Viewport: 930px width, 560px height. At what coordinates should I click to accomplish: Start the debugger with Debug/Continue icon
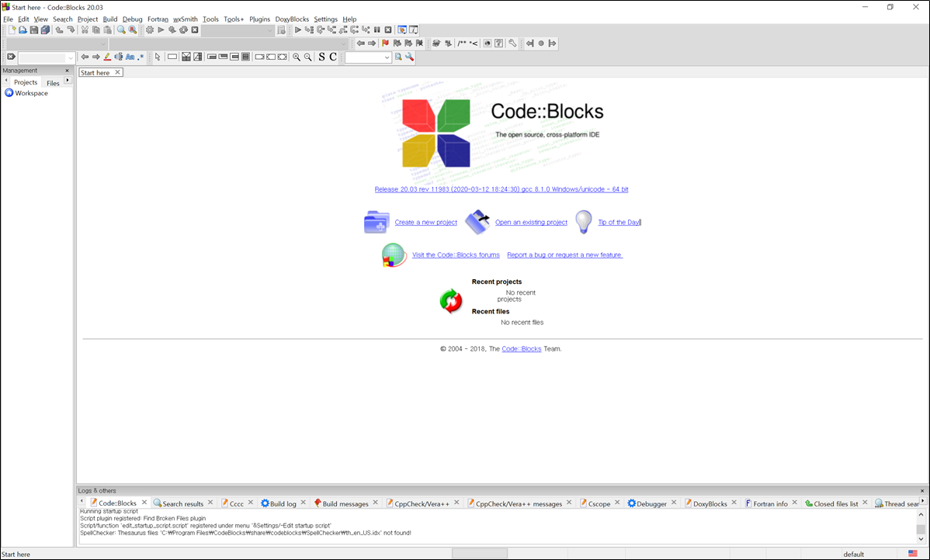click(298, 29)
